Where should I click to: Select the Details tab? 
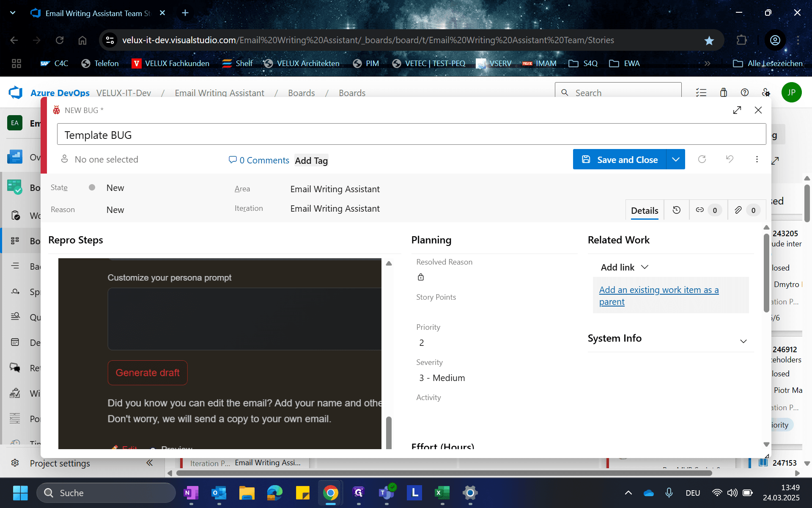point(645,210)
